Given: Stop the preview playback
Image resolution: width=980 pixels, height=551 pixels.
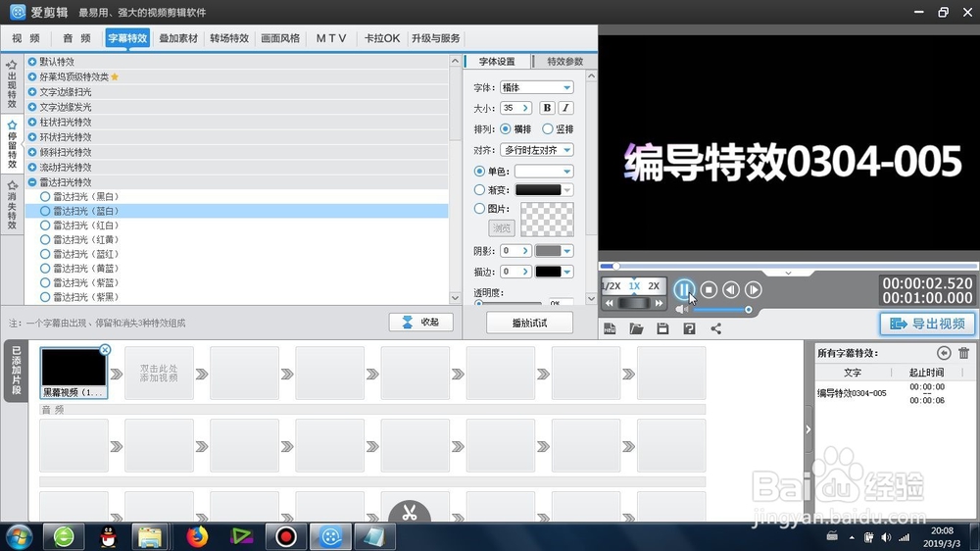Looking at the screenshot, I should click(709, 289).
